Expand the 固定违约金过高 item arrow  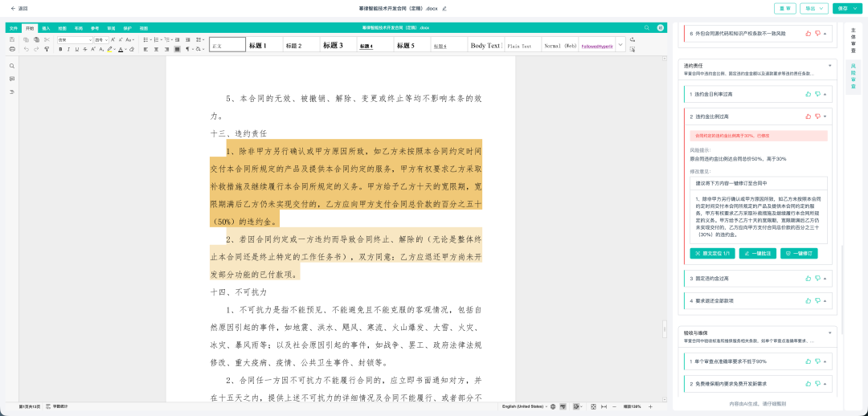pyautogui.click(x=825, y=279)
